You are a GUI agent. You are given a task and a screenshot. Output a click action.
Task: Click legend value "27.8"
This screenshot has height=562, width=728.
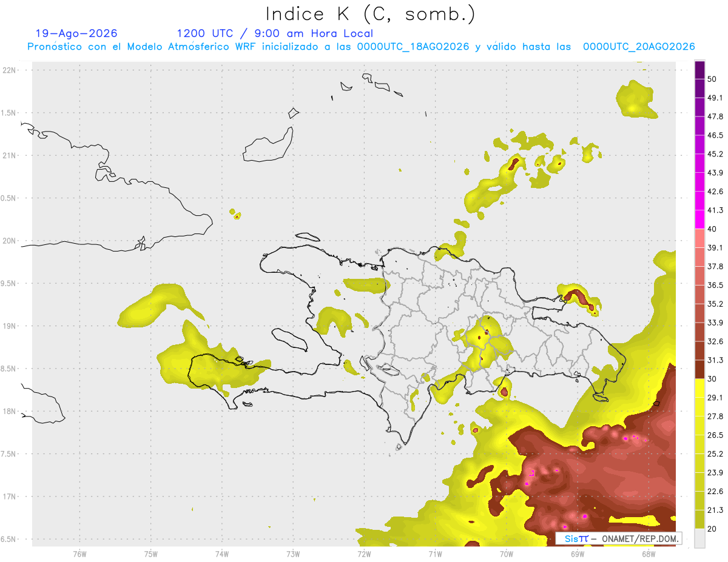[715, 416]
